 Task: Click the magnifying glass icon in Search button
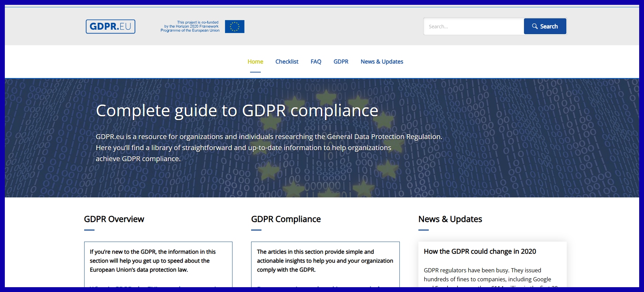tap(535, 26)
